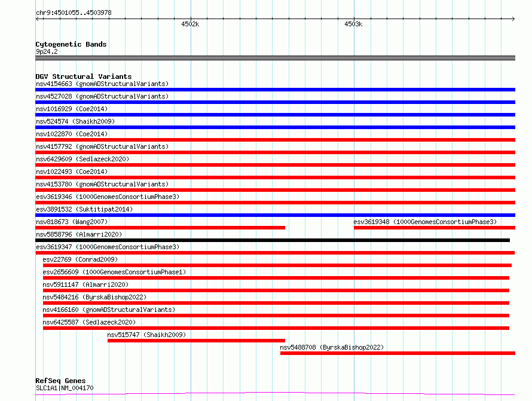Click nsv515747 (Shaikh2009) label

tap(146, 335)
